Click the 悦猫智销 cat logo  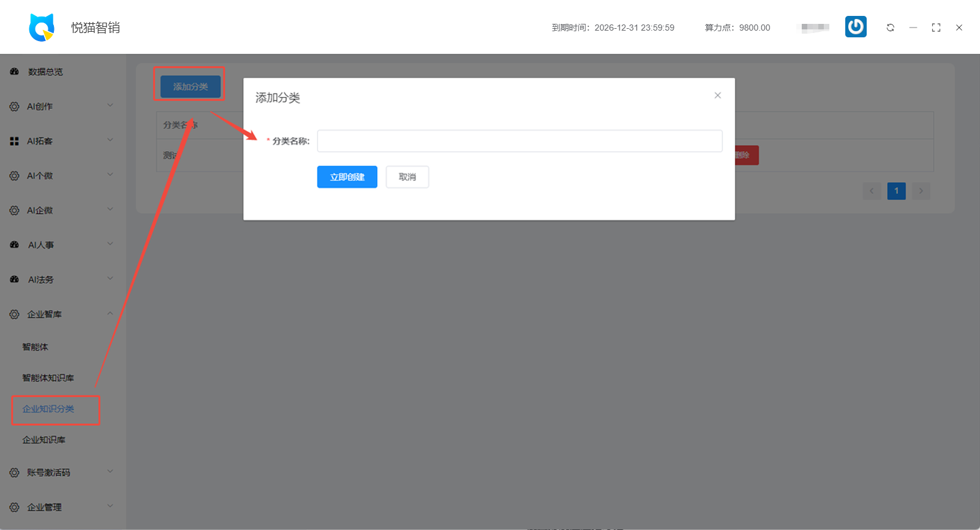coord(42,28)
